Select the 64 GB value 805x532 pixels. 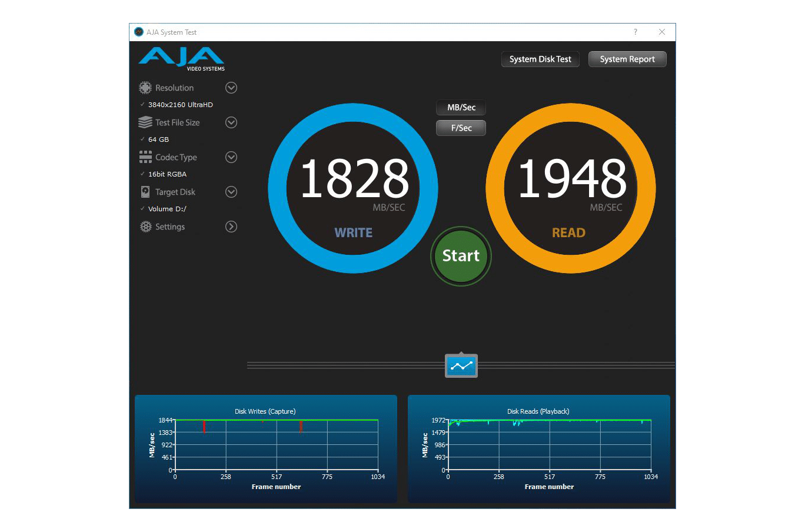(158, 139)
